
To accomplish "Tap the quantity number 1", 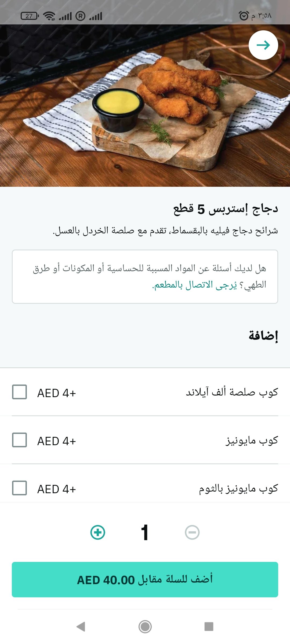I will pyautogui.click(x=145, y=532).
